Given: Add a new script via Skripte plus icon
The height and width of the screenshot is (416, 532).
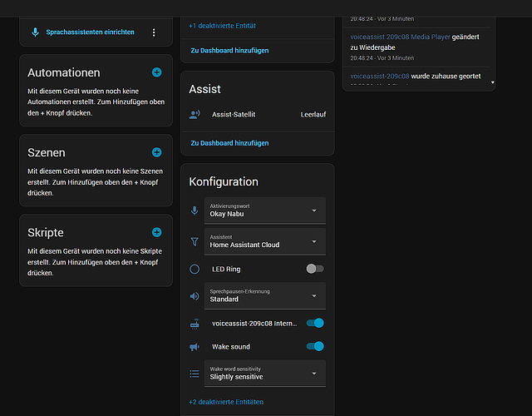Looking at the screenshot, I should point(157,233).
